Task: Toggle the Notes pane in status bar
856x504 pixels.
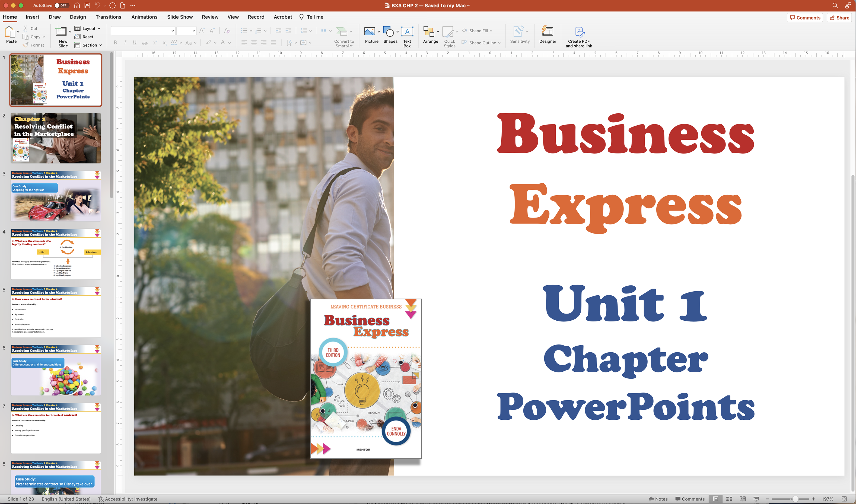Action: (x=658, y=499)
